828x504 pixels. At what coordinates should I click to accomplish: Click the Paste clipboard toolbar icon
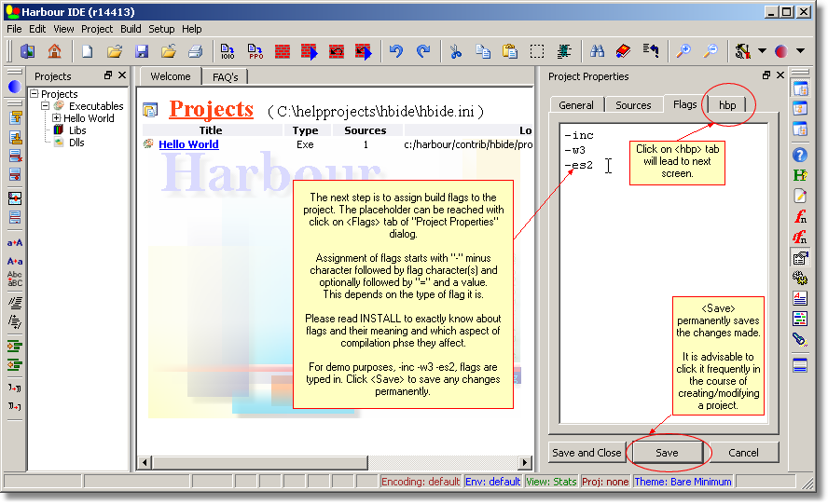[x=510, y=51]
